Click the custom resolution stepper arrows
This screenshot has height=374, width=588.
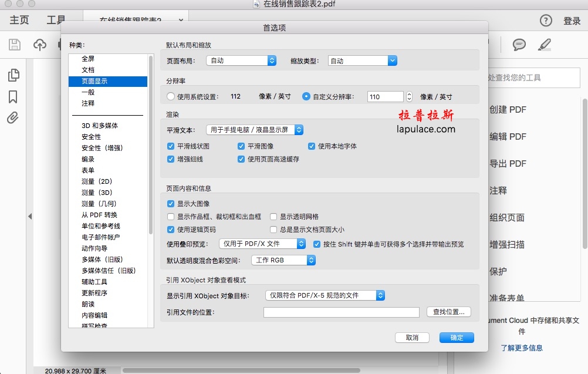[x=409, y=97]
